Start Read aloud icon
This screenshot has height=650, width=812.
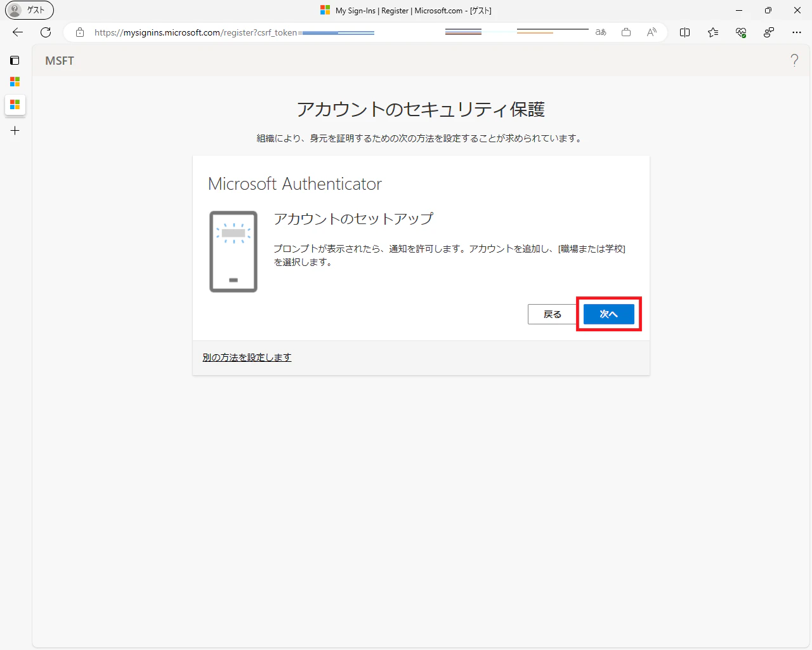pyautogui.click(x=652, y=32)
